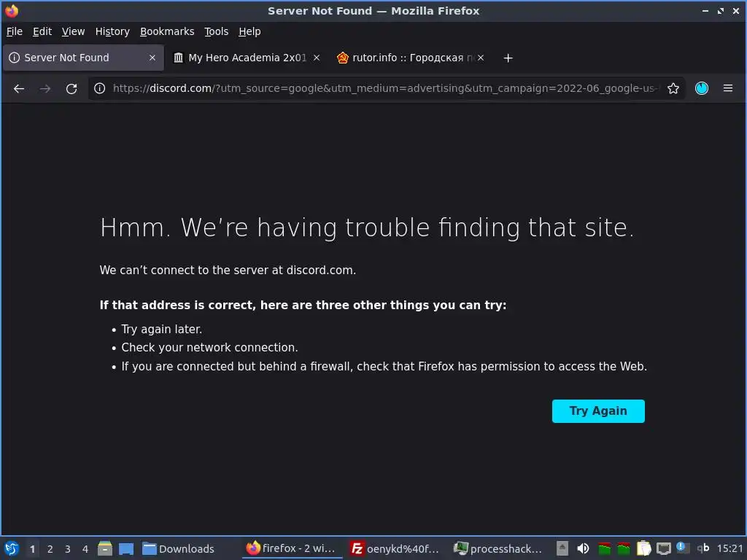Open the History menu
The height and width of the screenshot is (560, 747).
tap(112, 31)
